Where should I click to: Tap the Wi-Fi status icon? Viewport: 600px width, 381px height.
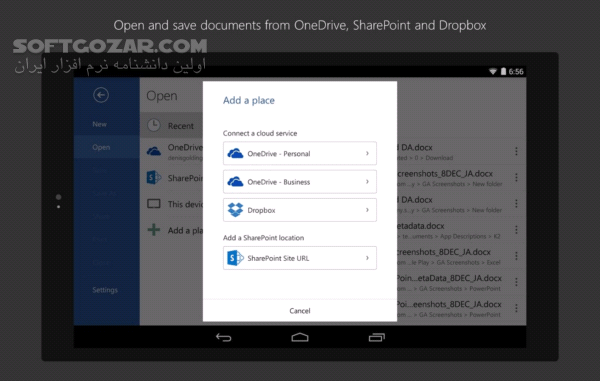tap(493, 72)
